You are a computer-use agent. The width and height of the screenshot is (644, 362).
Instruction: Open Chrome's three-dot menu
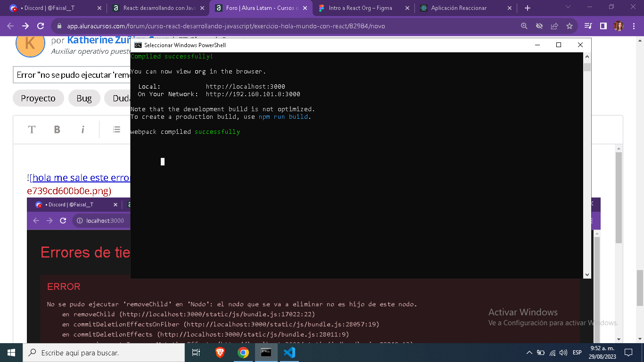(x=634, y=26)
